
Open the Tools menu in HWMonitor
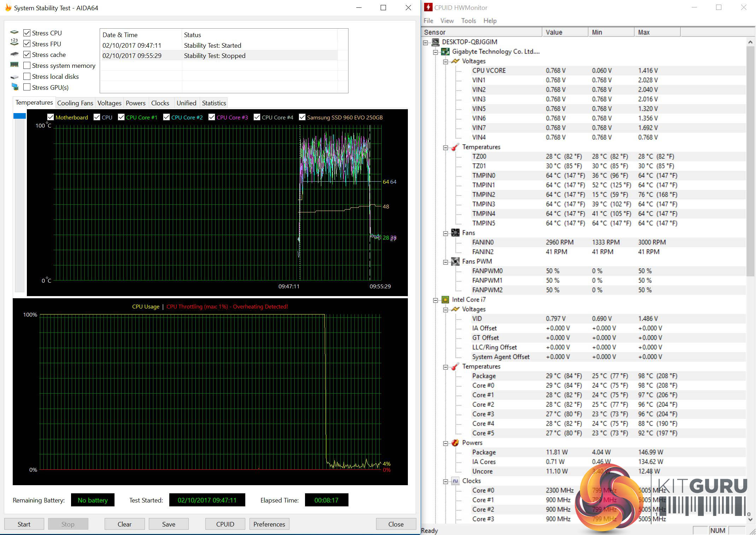click(468, 21)
